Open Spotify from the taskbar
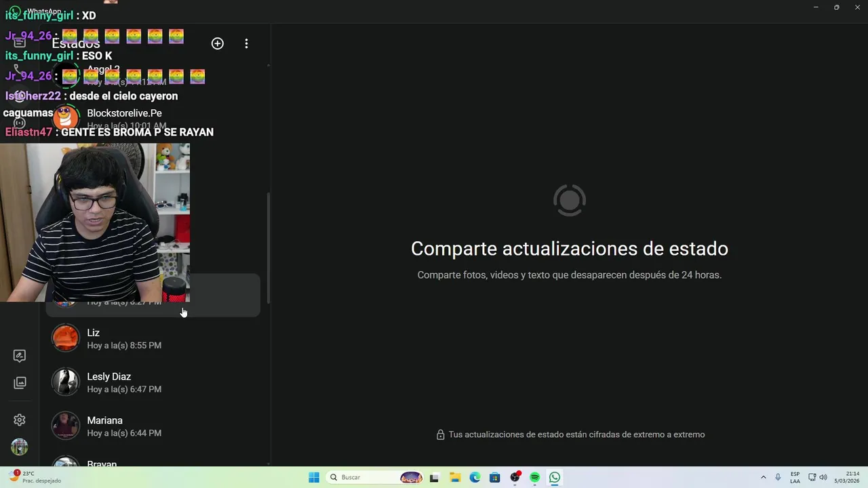Screen dimensions: 868x488 click(x=535, y=477)
